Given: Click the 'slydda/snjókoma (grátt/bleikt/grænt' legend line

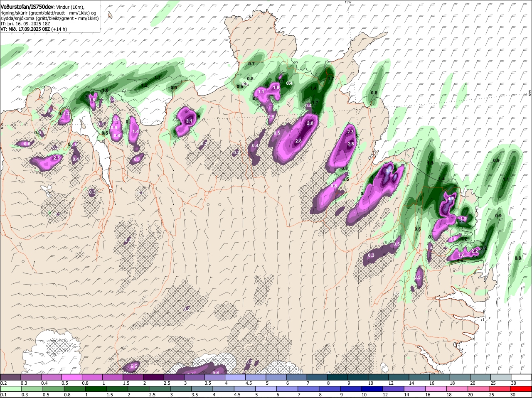Looking at the screenshot, I should tap(49, 18).
